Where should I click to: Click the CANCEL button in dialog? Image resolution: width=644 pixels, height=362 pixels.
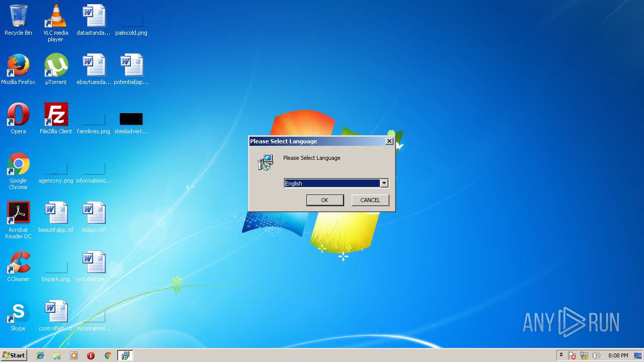point(370,200)
